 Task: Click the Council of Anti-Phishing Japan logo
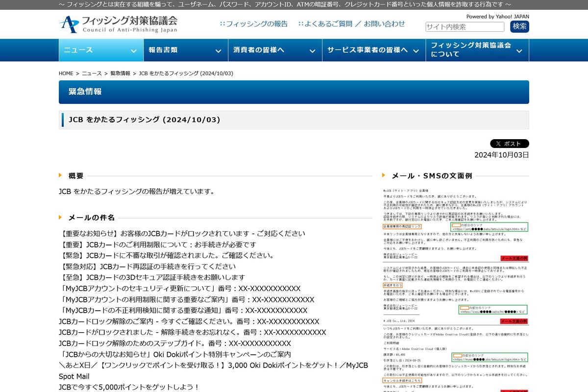click(x=118, y=24)
